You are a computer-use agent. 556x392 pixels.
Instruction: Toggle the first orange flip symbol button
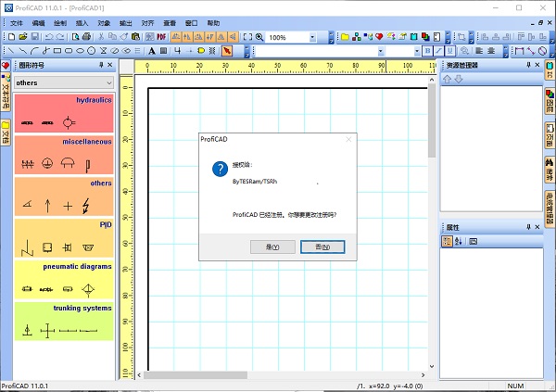coord(176,37)
